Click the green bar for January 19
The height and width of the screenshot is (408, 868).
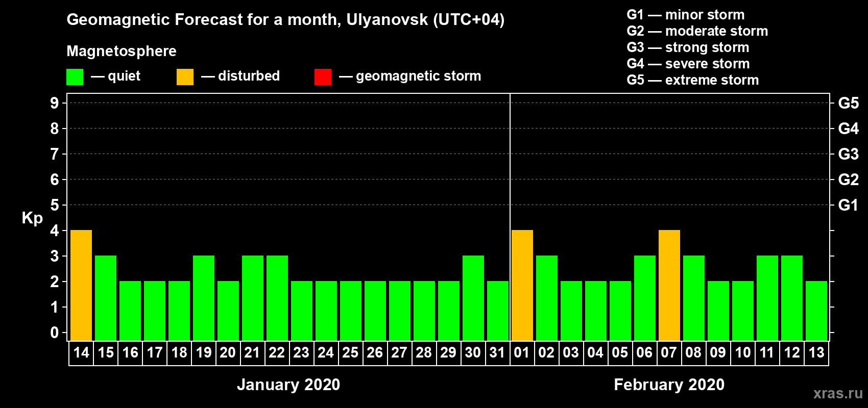(x=204, y=298)
